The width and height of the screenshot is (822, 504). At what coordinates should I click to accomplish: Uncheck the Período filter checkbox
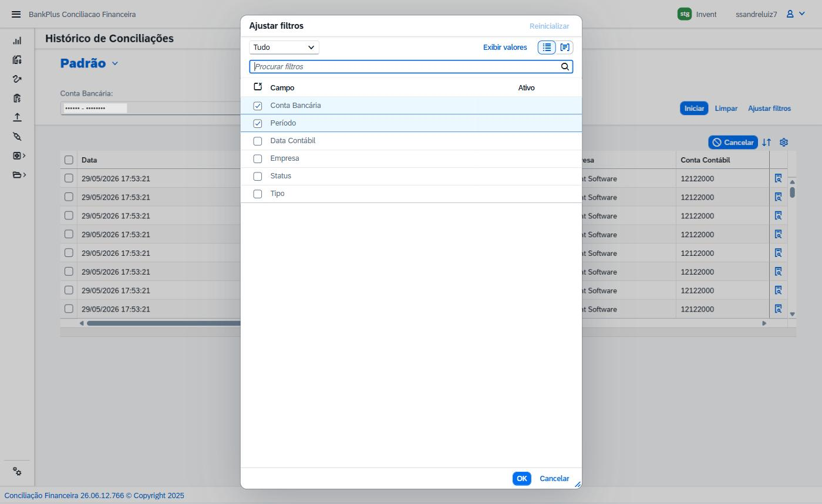(x=257, y=123)
